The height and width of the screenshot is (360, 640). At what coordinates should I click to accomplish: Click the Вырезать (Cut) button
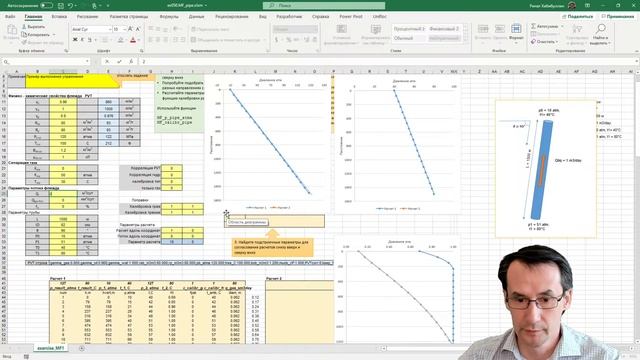coord(33,27)
